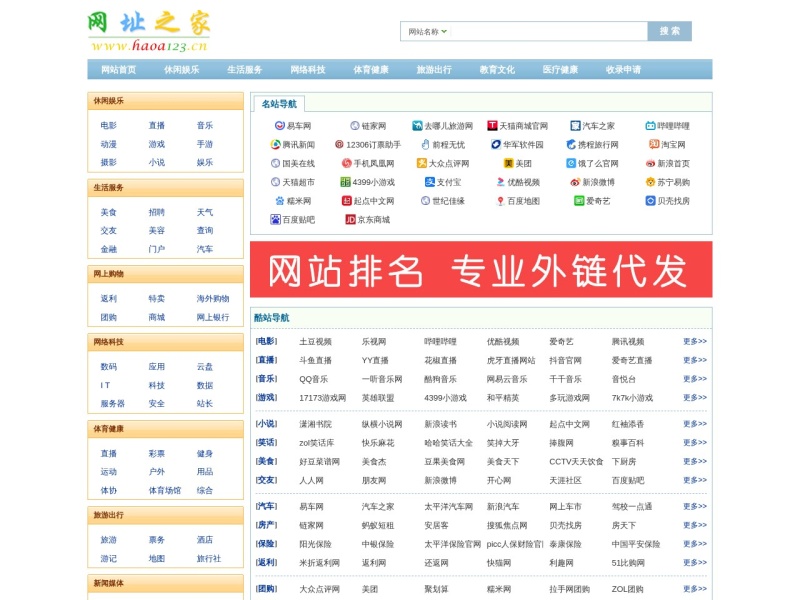Expand 更多>> for the 保险 row
Viewport: 800px width, 600px height.
[x=695, y=544]
